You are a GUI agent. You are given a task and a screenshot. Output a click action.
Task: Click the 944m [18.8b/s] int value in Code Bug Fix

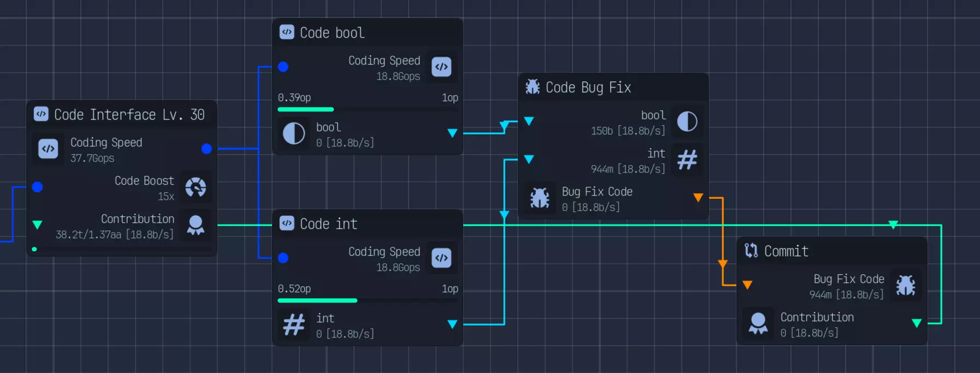tap(628, 169)
